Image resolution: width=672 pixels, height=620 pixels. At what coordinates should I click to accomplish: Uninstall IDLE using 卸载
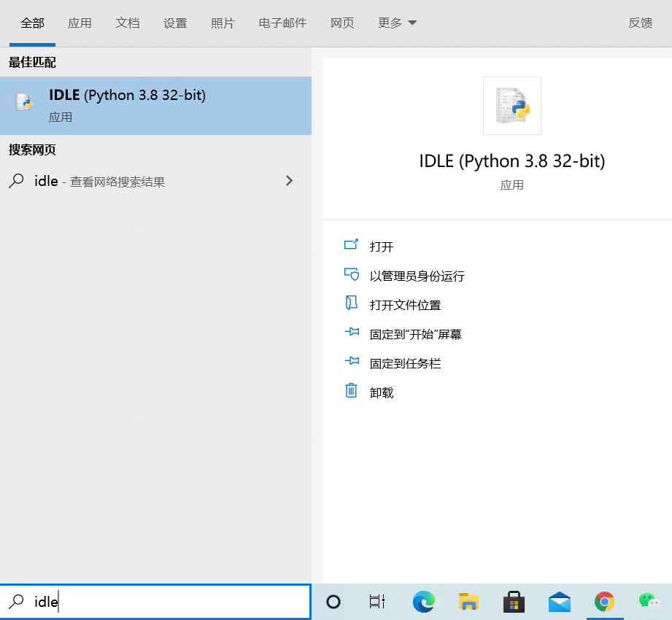pos(381,392)
